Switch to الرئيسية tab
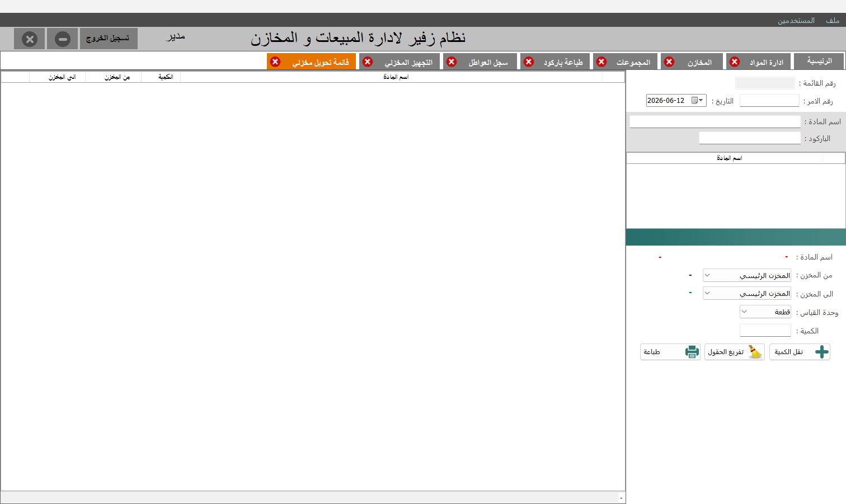 coord(819,62)
